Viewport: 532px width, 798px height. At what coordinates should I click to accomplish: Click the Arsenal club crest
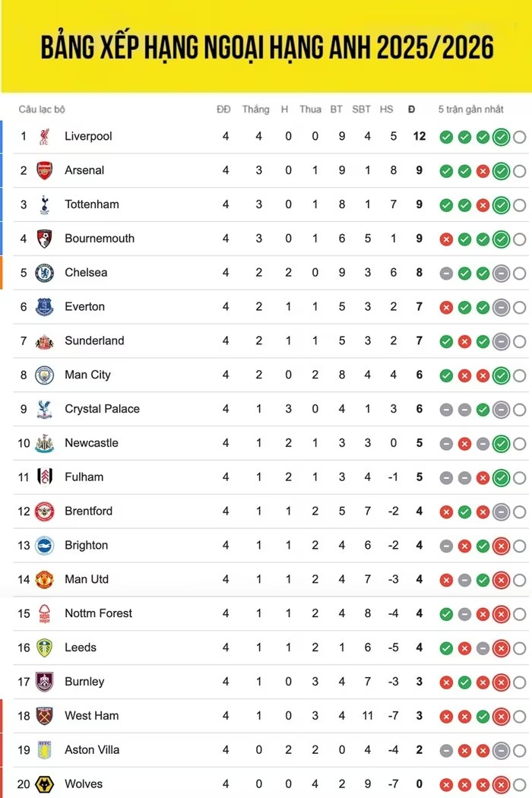point(44,170)
